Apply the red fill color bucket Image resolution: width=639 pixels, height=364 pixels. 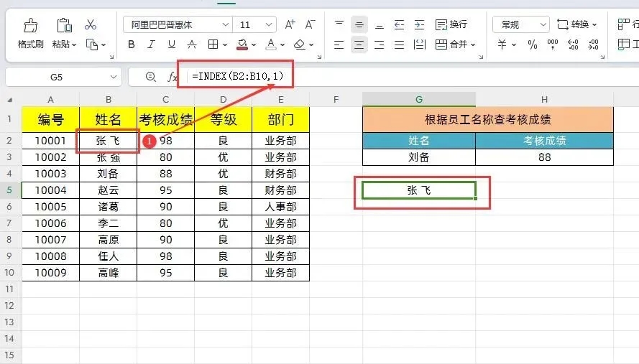point(242,45)
